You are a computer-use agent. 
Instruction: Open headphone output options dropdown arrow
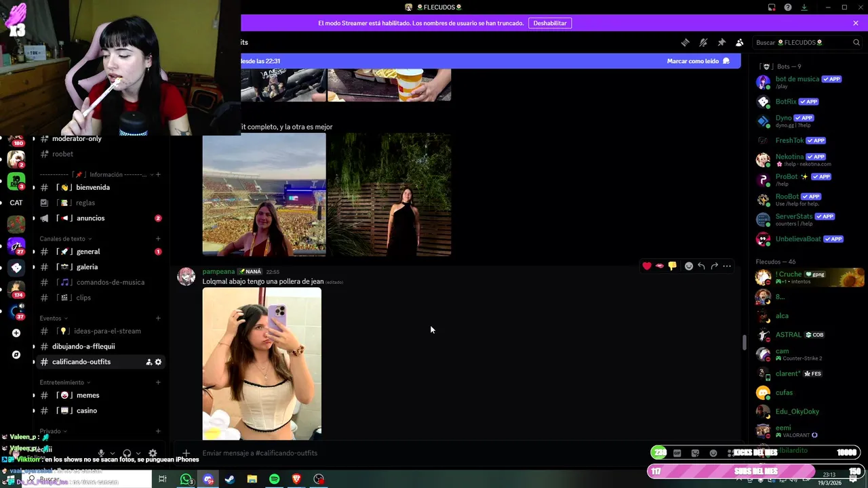coord(138,453)
